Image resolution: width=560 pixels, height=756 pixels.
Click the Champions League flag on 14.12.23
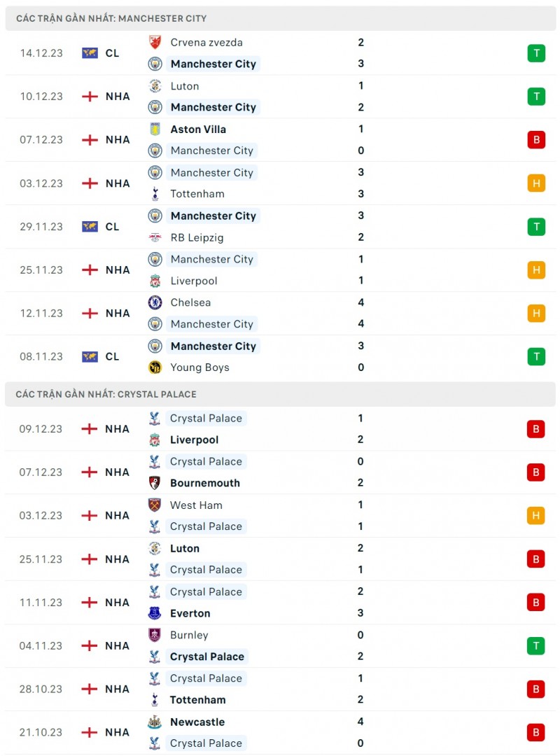[x=90, y=52]
